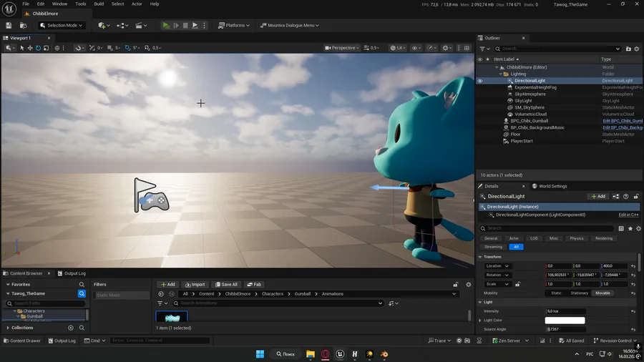The width and height of the screenshot is (644, 362).
Task: Open the Build menu
Action: [x=99, y=4]
